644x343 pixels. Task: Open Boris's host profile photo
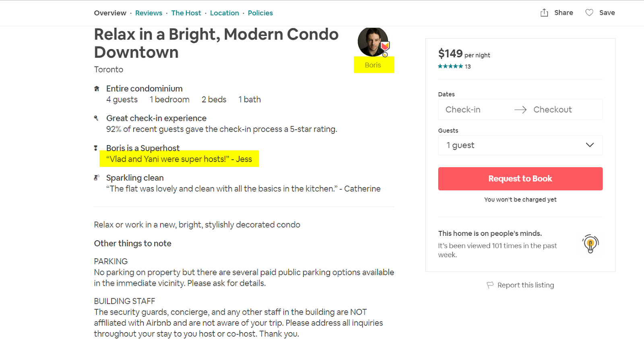[373, 42]
